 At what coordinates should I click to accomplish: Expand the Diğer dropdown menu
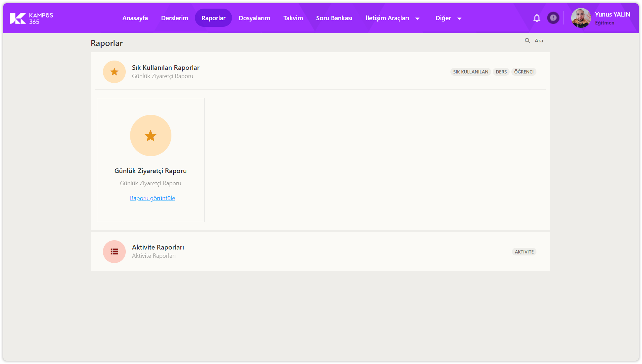448,18
